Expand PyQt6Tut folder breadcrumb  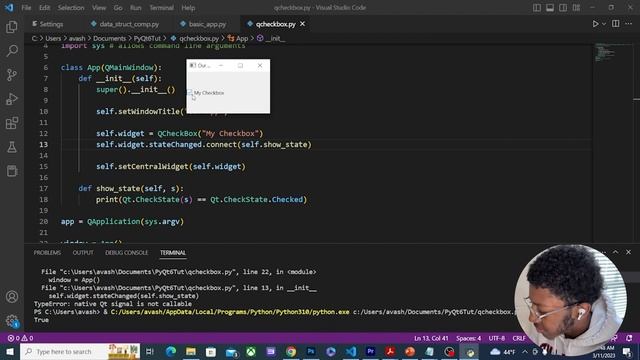[147, 38]
